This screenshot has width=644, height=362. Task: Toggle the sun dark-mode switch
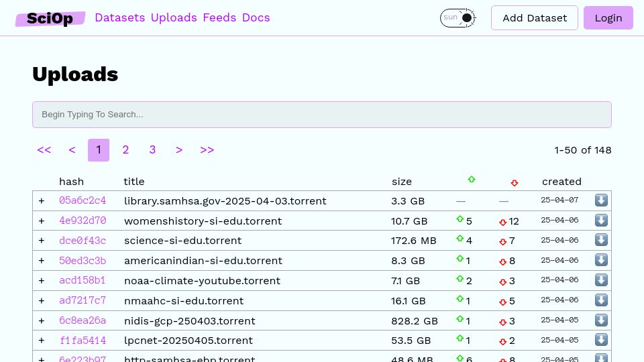point(458,17)
